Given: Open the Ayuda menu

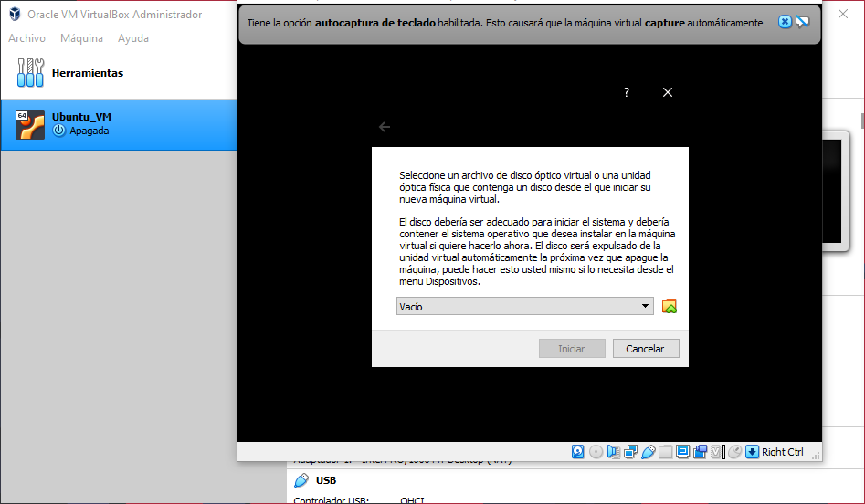Looking at the screenshot, I should (133, 38).
